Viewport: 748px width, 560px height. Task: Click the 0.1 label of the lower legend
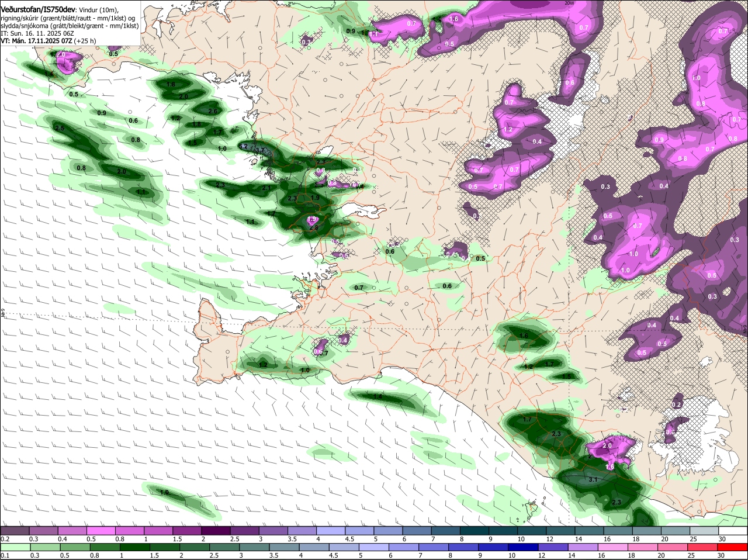point(5,555)
